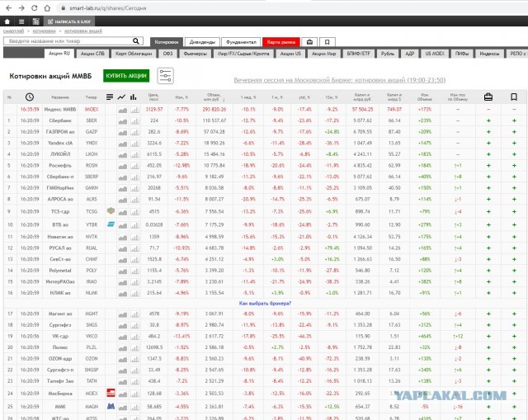Open table settings sliders icon
528x420 pixels.
coord(165,76)
